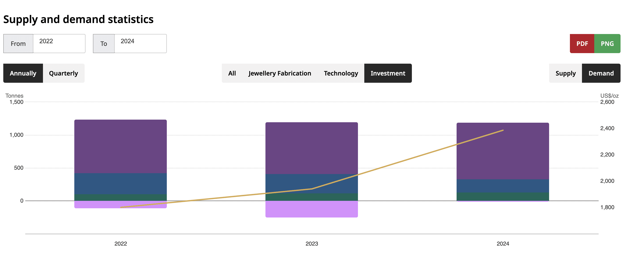Switch to Quarterly data view
Image resolution: width=644 pixels, height=266 pixels.
tap(64, 73)
